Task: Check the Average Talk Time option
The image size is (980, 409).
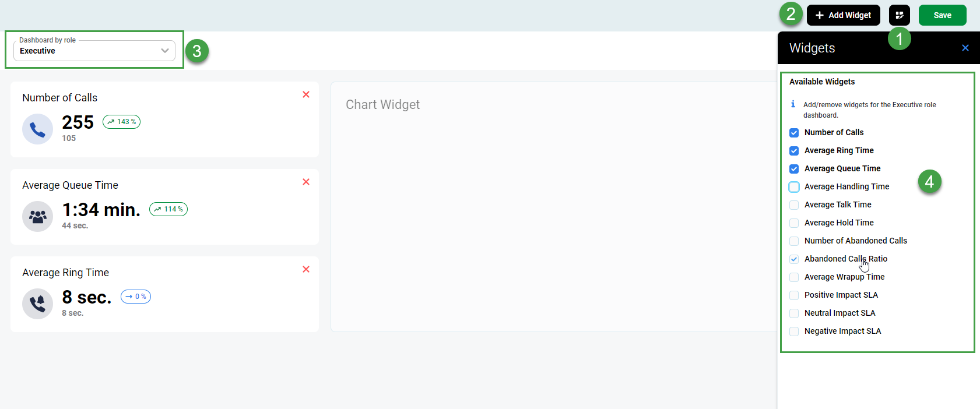Action: point(793,204)
